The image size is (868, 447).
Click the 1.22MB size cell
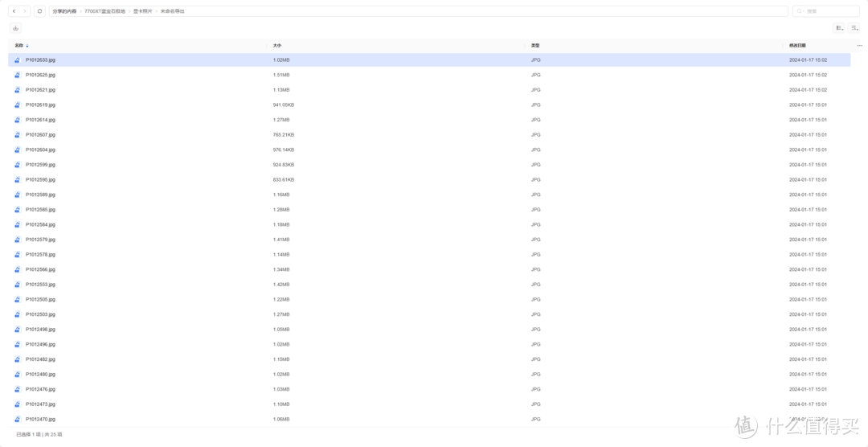(281, 299)
